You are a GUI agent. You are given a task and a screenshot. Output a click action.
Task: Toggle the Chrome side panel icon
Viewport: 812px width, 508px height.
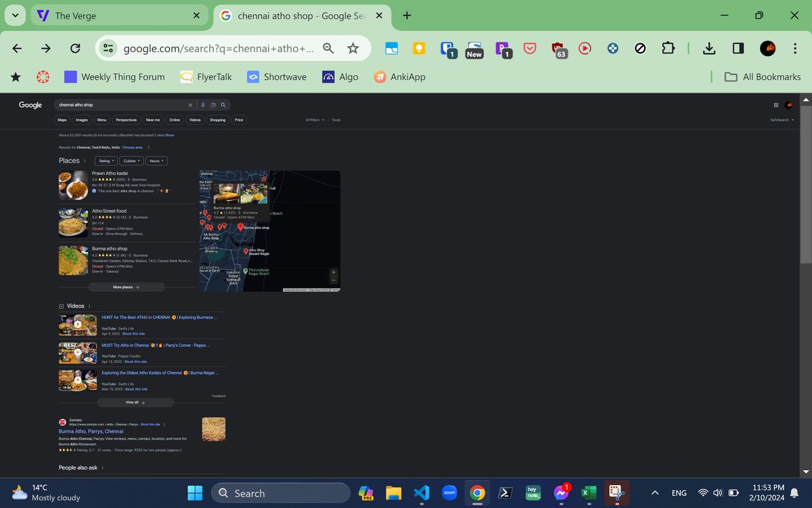(x=738, y=48)
